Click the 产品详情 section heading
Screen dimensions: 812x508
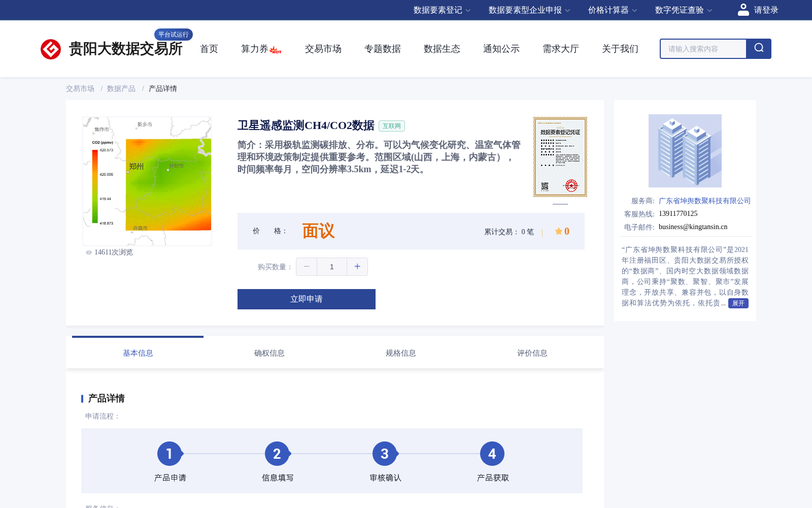pos(106,398)
